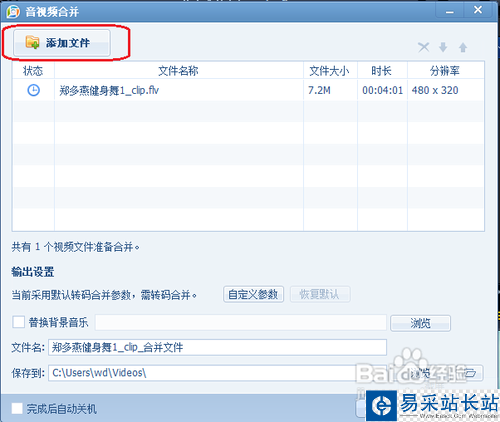Screen dimensions: 500x422
Task: Minimize the 音视频合并 window
Action: pos(450,11)
